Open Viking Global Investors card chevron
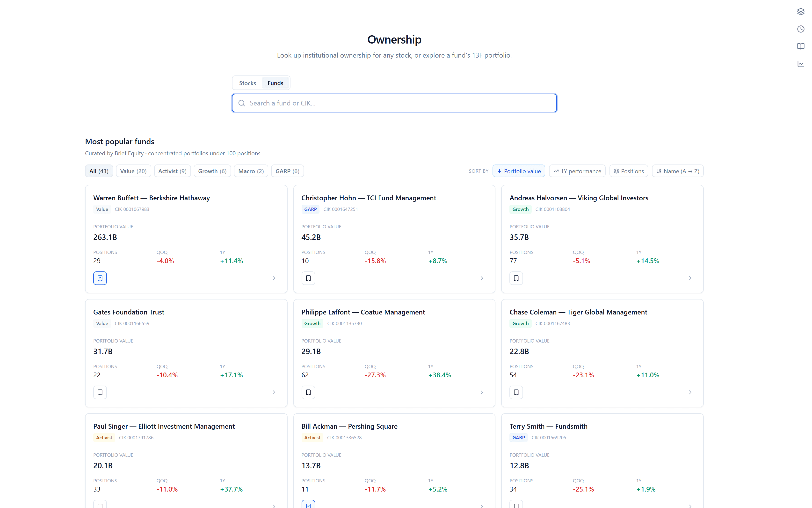 point(690,278)
